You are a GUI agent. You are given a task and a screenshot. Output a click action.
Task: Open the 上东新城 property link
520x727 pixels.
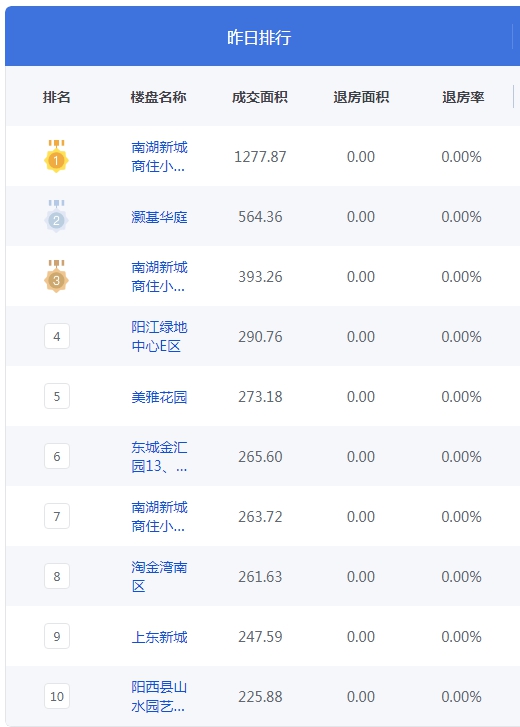click(159, 637)
